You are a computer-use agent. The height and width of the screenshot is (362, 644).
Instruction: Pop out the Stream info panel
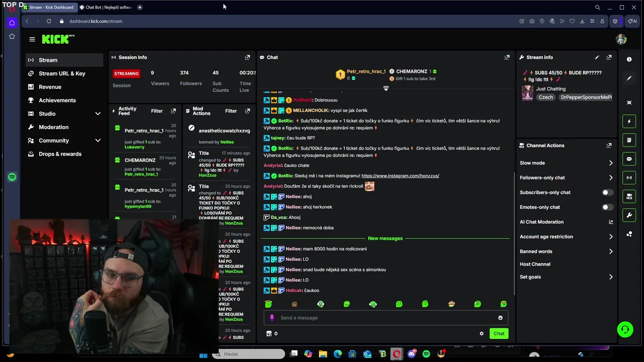point(609,57)
